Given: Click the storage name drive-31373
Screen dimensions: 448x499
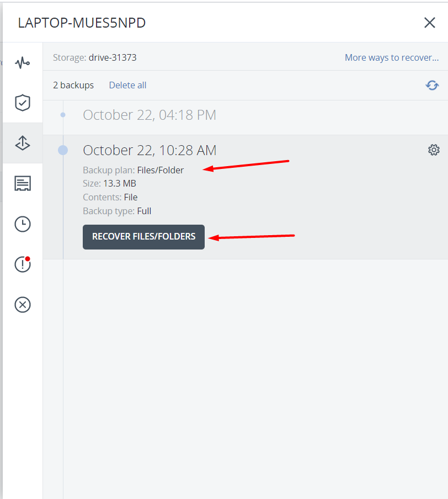Looking at the screenshot, I should [x=113, y=57].
